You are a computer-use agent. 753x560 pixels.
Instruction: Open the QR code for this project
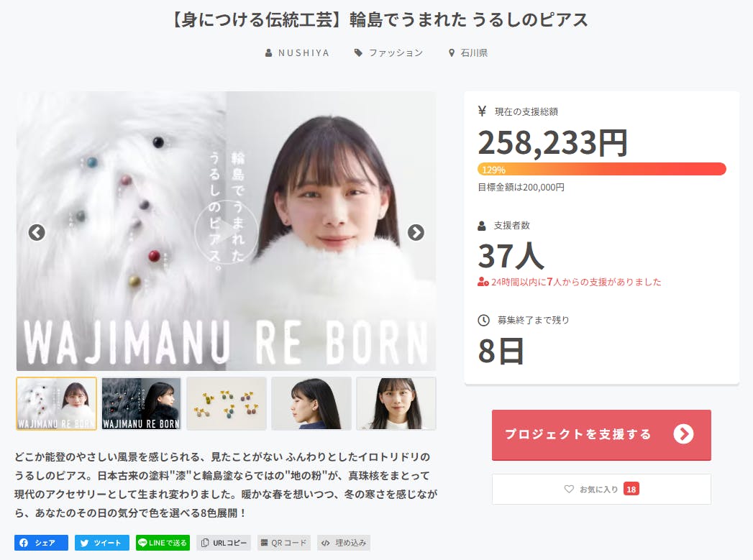(x=284, y=543)
